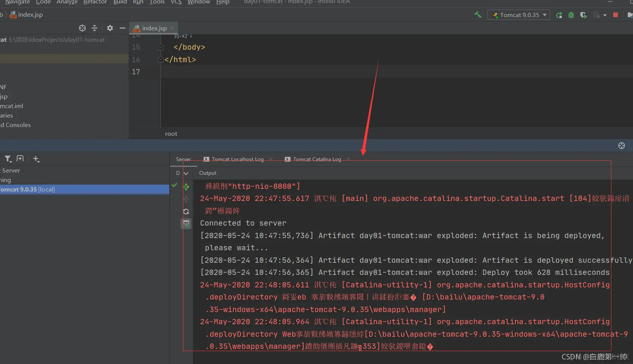This screenshot has width=633, height=364.
Task: Select Tomcat 9.0.35 [local] in Services tree
Action: (84, 190)
